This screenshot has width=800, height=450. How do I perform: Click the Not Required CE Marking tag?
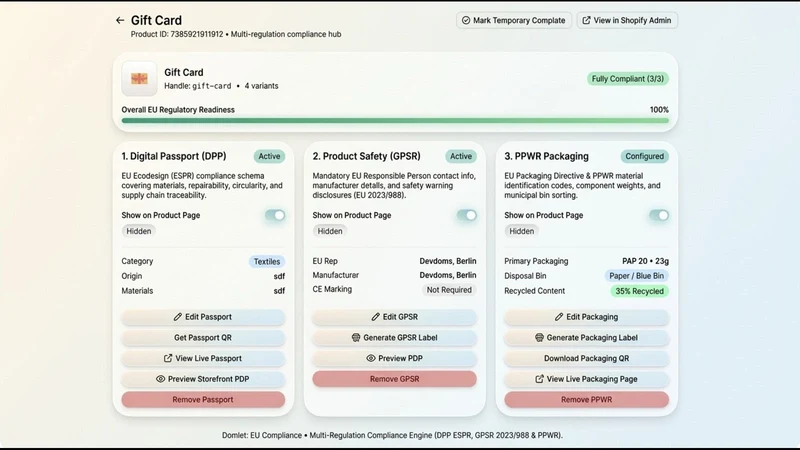pos(449,290)
